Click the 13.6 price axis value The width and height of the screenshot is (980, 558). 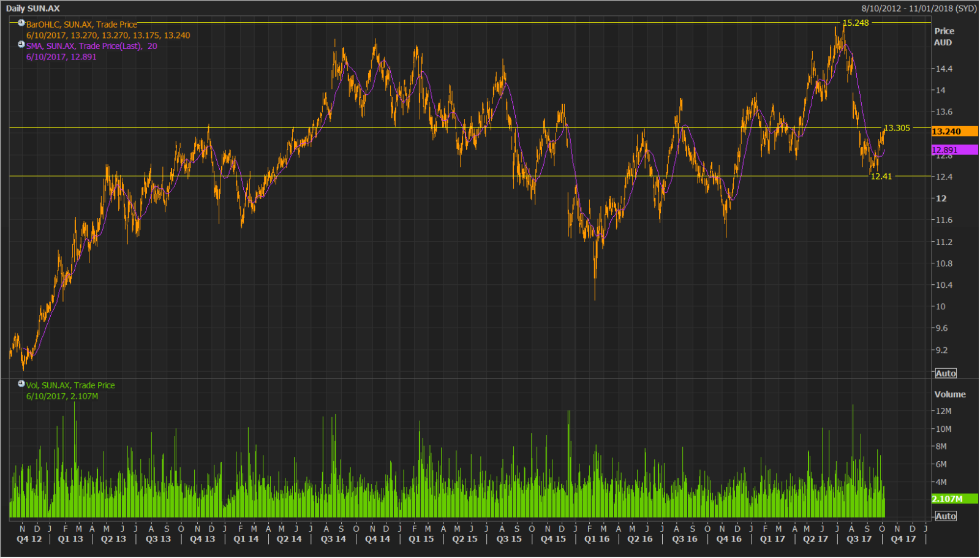944,112
